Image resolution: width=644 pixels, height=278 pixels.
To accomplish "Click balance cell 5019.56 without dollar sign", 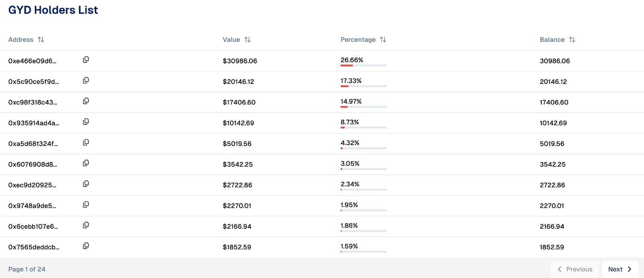I will (x=552, y=143).
